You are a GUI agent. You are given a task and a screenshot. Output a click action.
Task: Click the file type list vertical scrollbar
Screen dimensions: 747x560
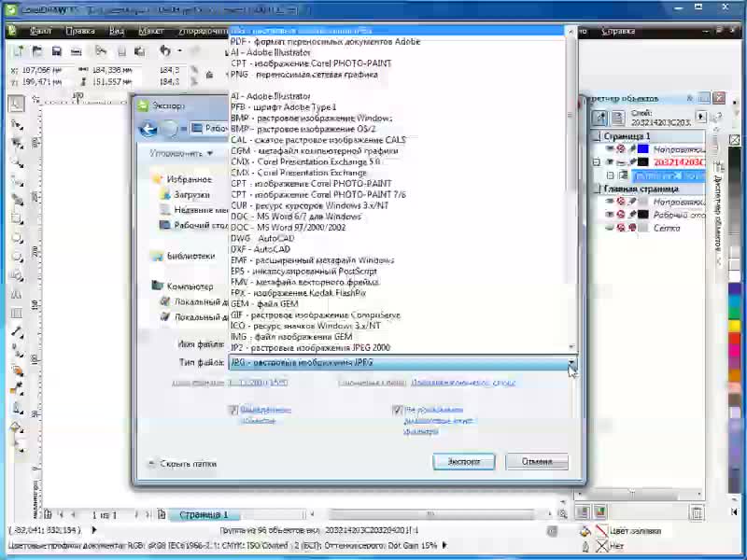[571, 189]
